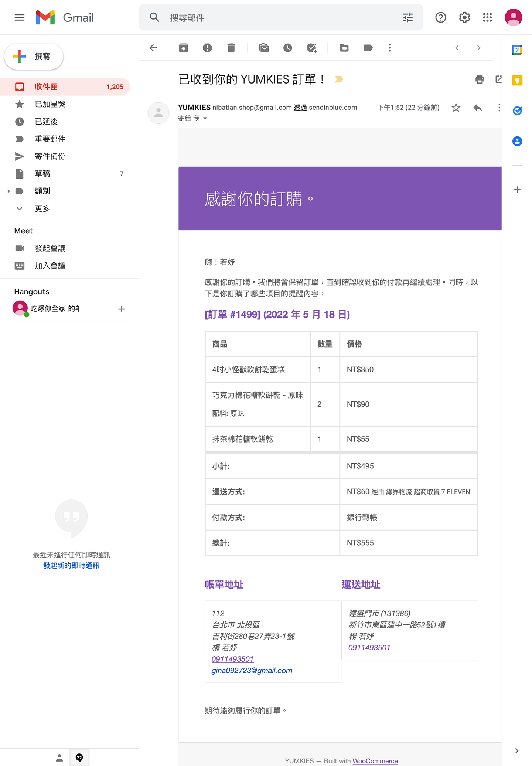Toggle the importance marker beside subject
This screenshot has width=532, height=766.
click(339, 79)
